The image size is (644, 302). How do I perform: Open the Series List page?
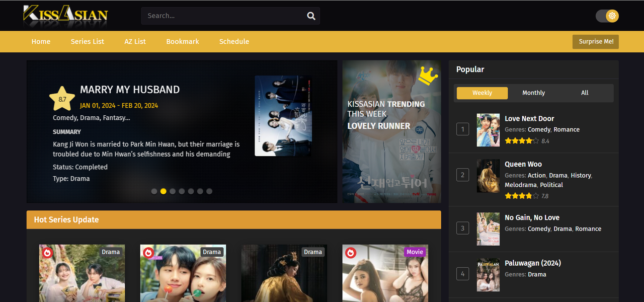[88, 41]
